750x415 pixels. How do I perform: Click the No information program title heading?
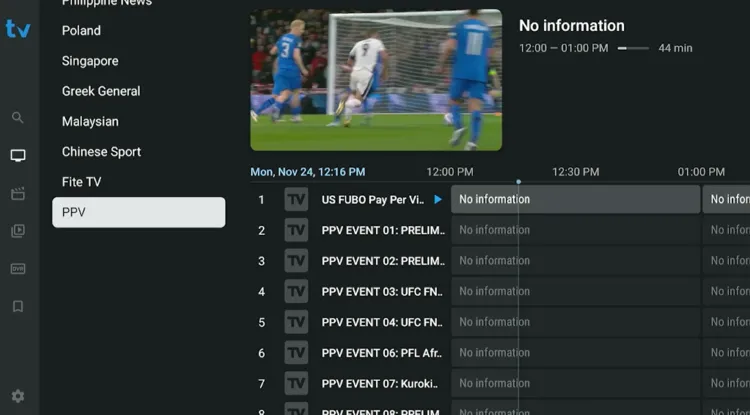(572, 26)
